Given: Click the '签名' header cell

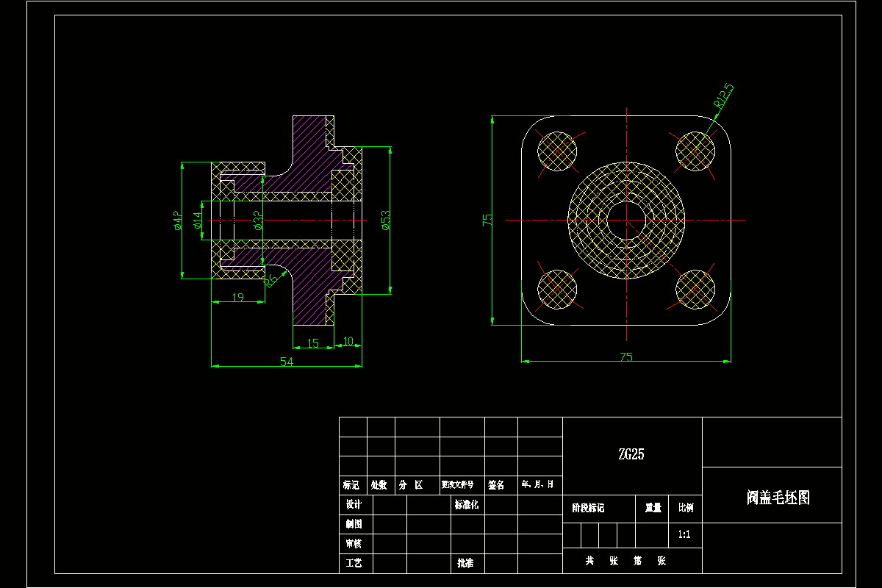Looking at the screenshot, I should [496, 485].
